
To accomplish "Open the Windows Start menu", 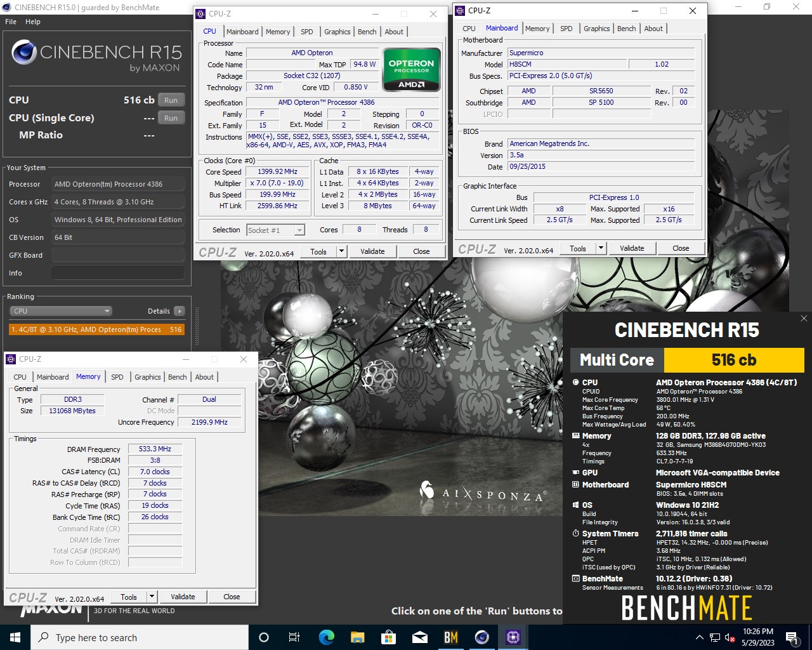I will (15, 637).
